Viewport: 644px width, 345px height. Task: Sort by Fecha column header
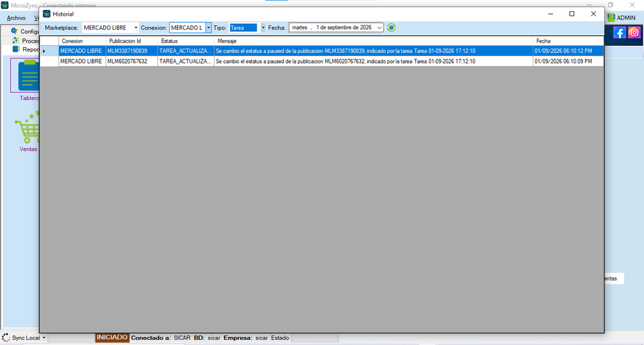click(x=568, y=41)
